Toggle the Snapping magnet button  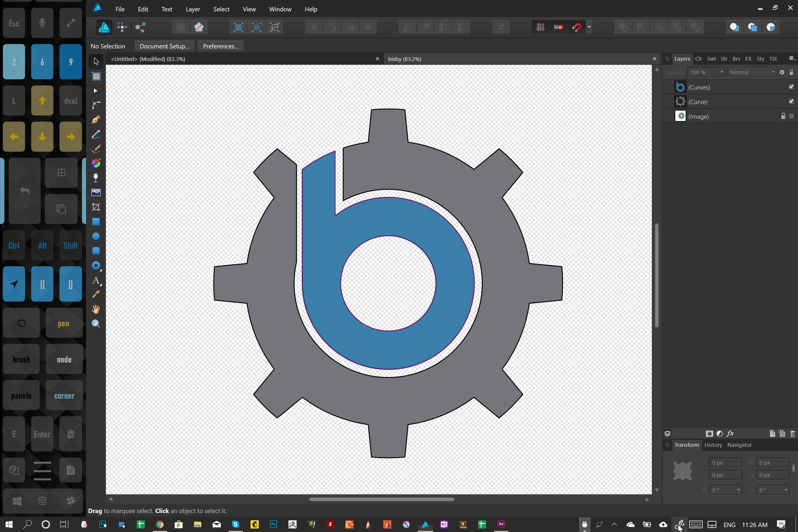577,27
